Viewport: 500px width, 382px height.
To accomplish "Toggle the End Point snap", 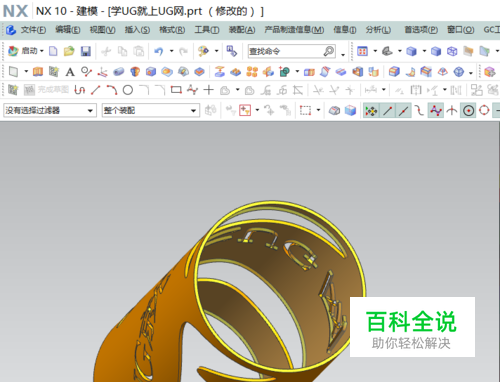I will click(x=387, y=110).
